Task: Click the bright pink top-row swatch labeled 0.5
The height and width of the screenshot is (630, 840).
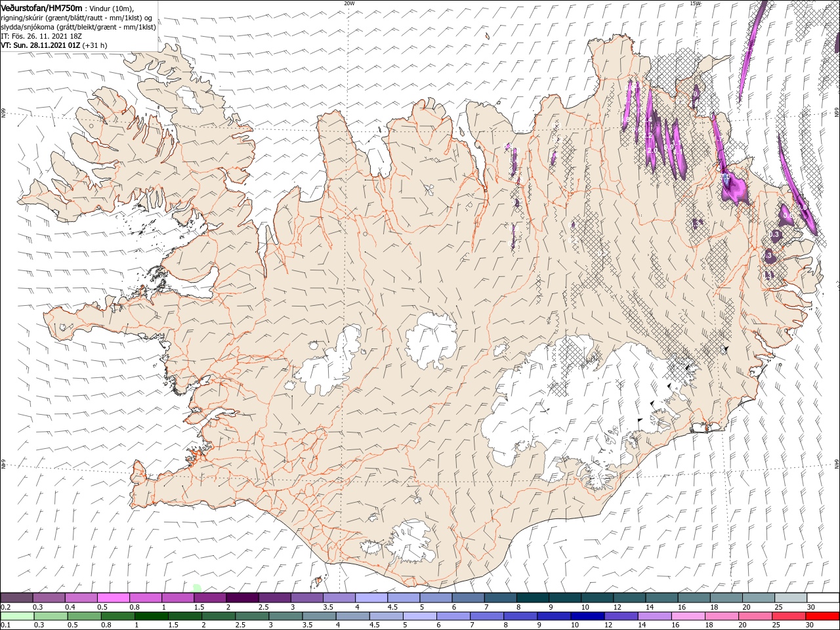Action: [113, 598]
